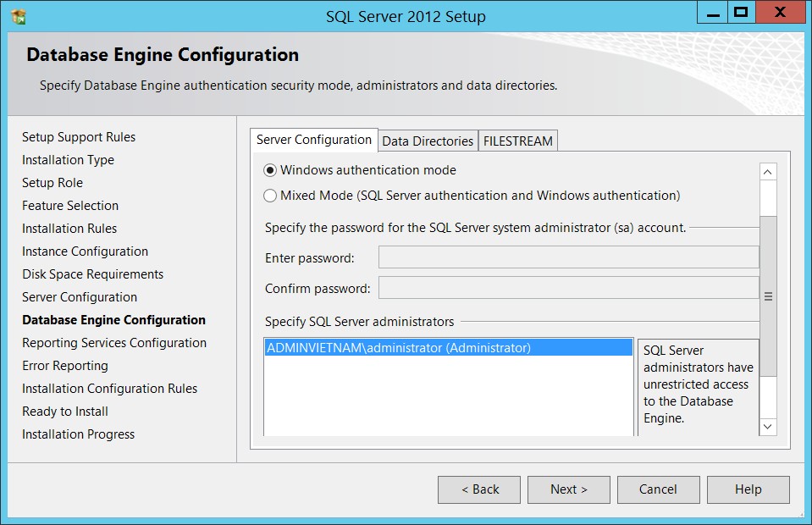Click the Confirm password field
The height and width of the screenshot is (525, 812).
pyautogui.click(x=569, y=288)
